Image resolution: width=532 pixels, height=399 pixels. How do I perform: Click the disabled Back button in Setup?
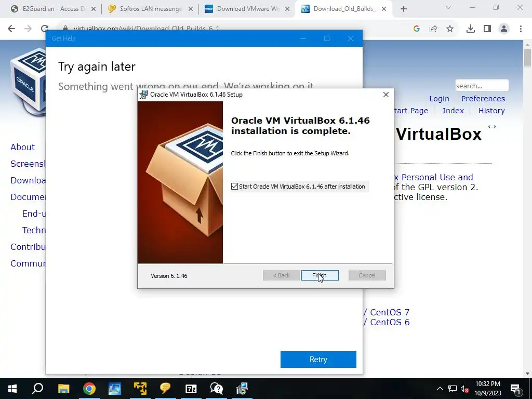281,275
